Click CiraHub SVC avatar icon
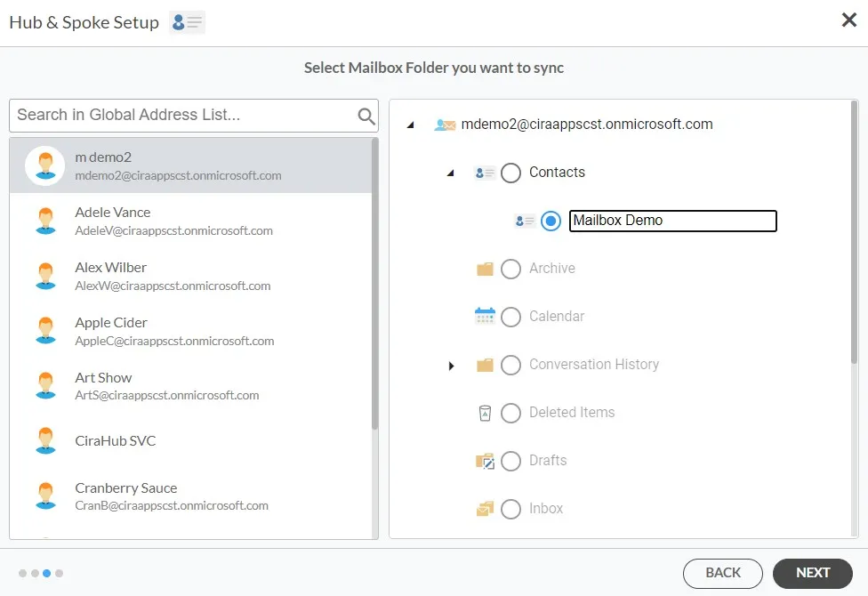This screenshot has width=868, height=596. (45, 441)
